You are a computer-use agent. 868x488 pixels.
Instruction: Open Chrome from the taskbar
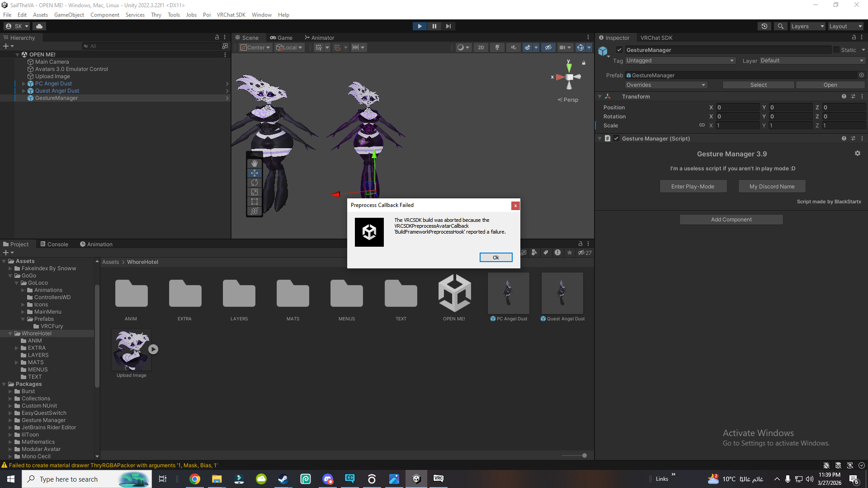195,479
